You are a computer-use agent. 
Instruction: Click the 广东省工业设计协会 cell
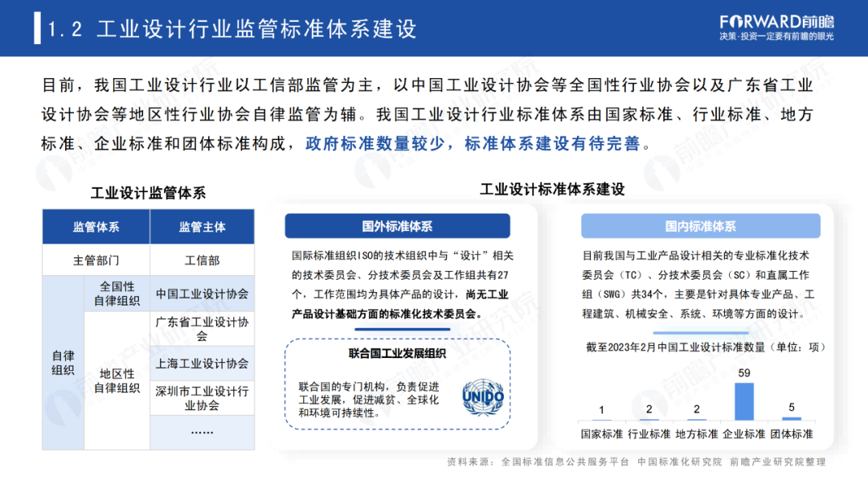tap(202, 329)
